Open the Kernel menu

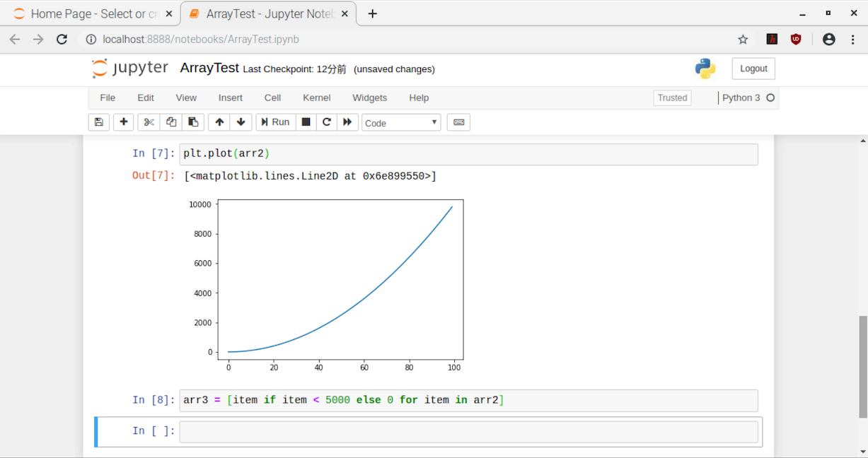click(316, 98)
